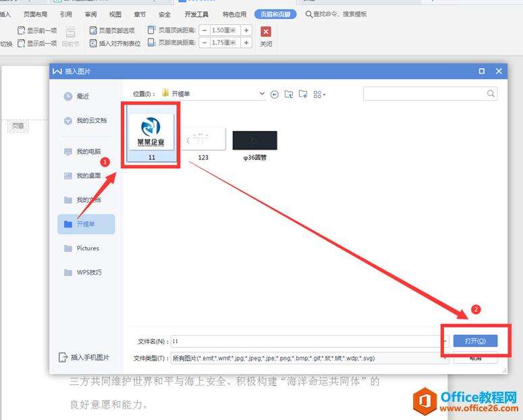The width and height of the screenshot is (523, 420).
Task: Decrease 页眉顶端距离 with minus button
Action: 204,30
